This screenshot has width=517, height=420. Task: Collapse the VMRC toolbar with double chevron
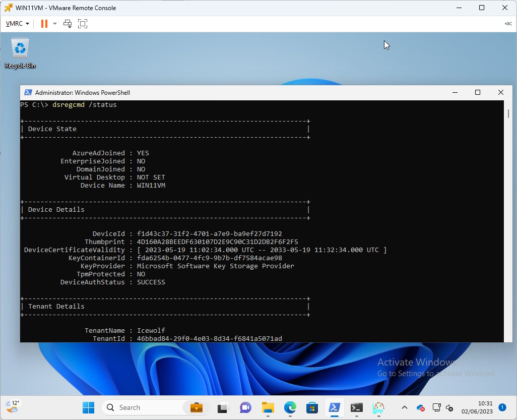pyautogui.click(x=508, y=24)
